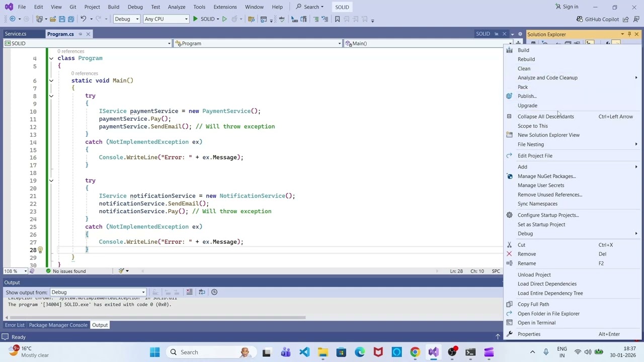644x362 pixels.
Task: Click the health indicator icon beside zoom
Action: (32, 271)
